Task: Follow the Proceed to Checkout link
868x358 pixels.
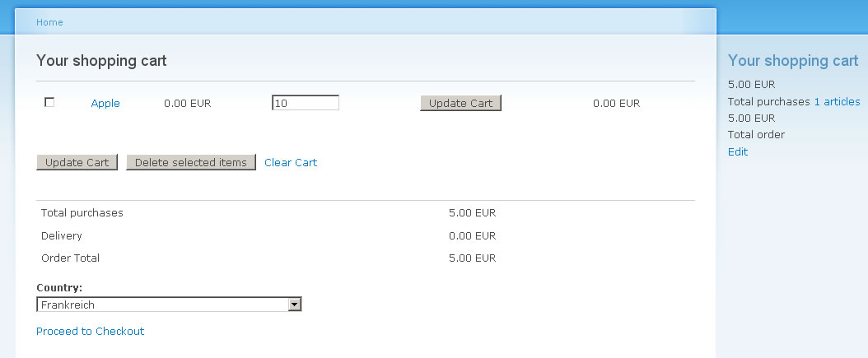Action: tap(91, 331)
